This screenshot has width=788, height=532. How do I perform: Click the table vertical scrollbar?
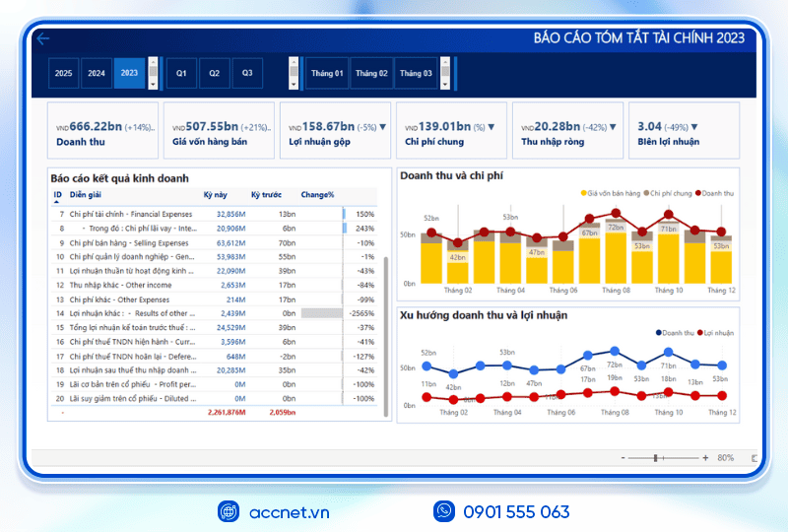pyautogui.click(x=386, y=336)
